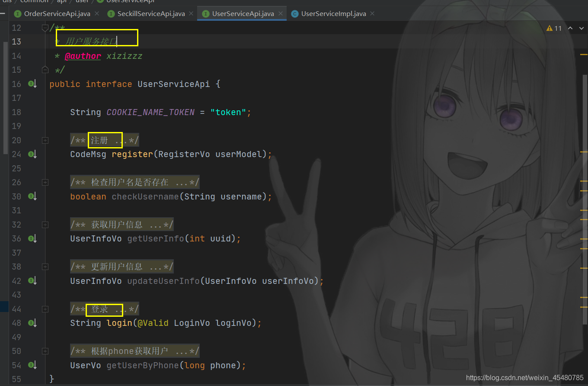This screenshot has width=588, height=386.
Task: Expand the folded comment on line 20
Action: (x=45, y=140)
